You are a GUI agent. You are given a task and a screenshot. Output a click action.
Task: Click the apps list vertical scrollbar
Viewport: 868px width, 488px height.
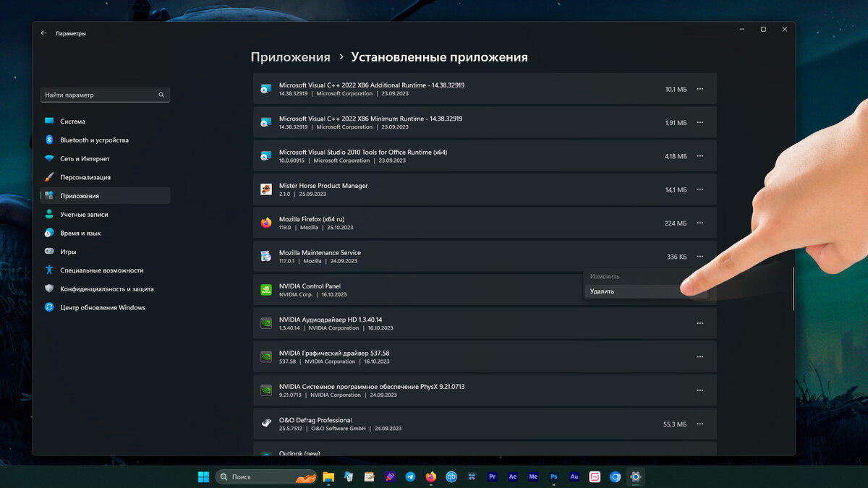[793, 289]
